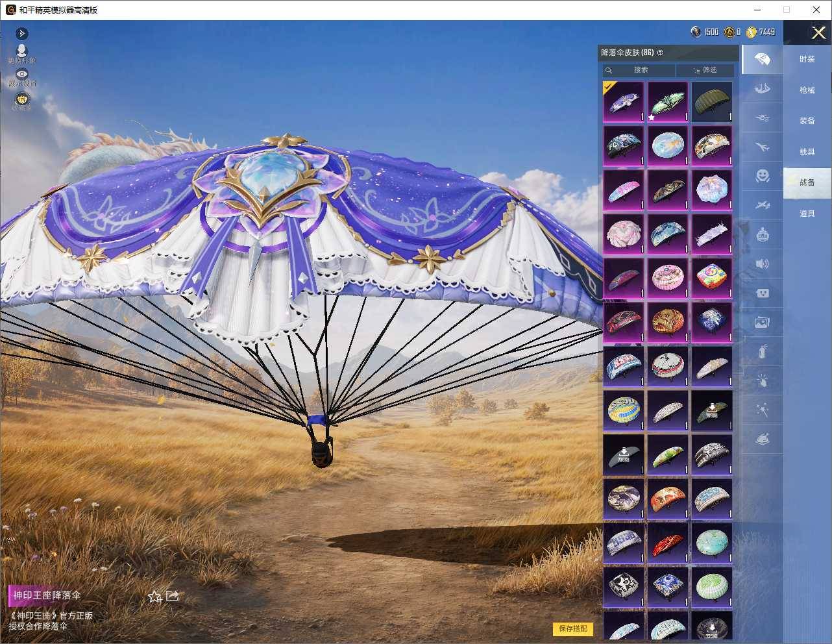Click the 搜索 search field
Screen dimensions: 832x644
(x=639, y=70)
